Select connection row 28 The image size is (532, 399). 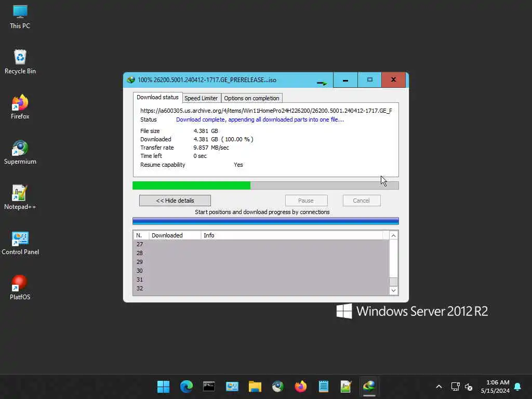coord(261,253)
